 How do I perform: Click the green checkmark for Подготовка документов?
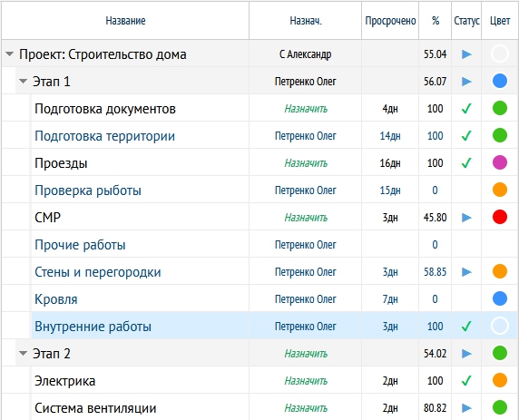point(466,109)
